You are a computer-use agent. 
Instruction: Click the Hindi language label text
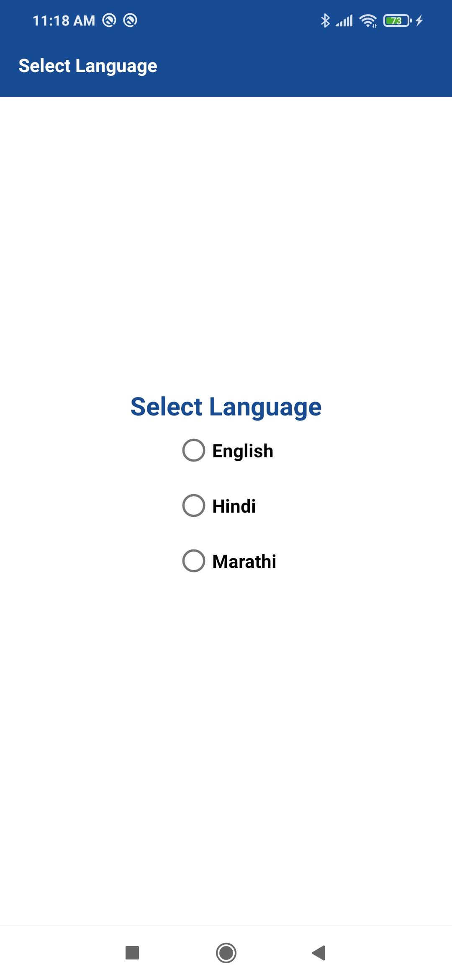[234, 506]
